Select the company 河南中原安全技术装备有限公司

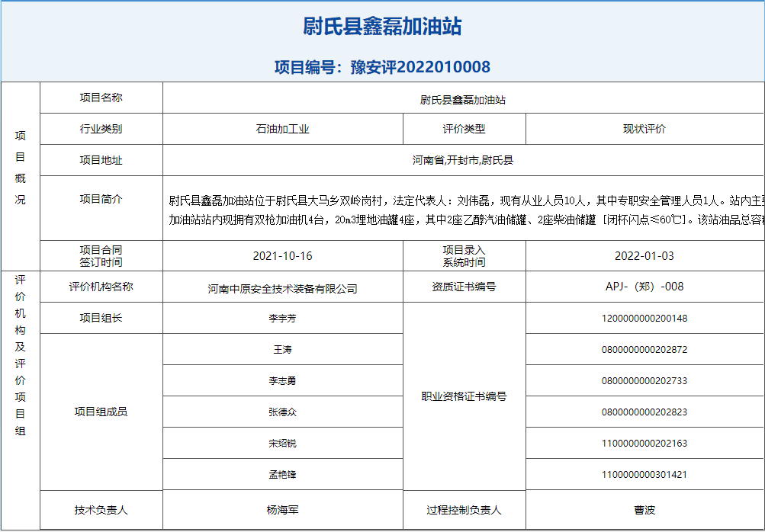point(282,289)
